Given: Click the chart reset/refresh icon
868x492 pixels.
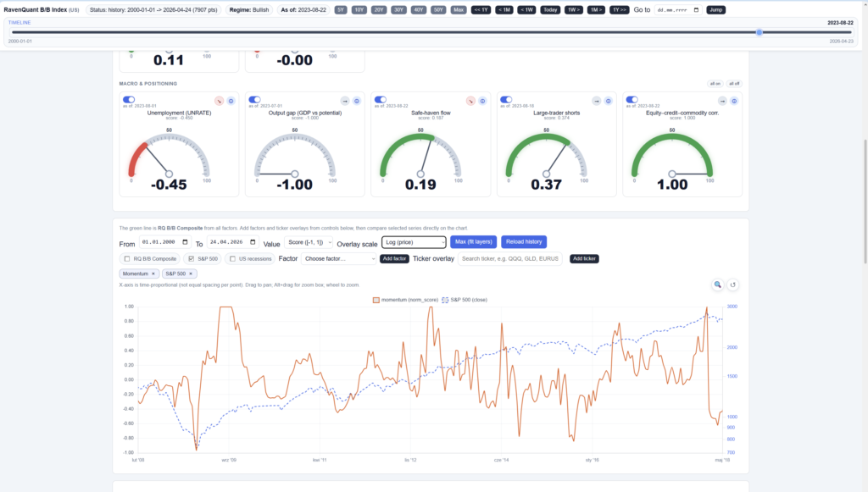Looking at the screenshot, I should [732, 285].
